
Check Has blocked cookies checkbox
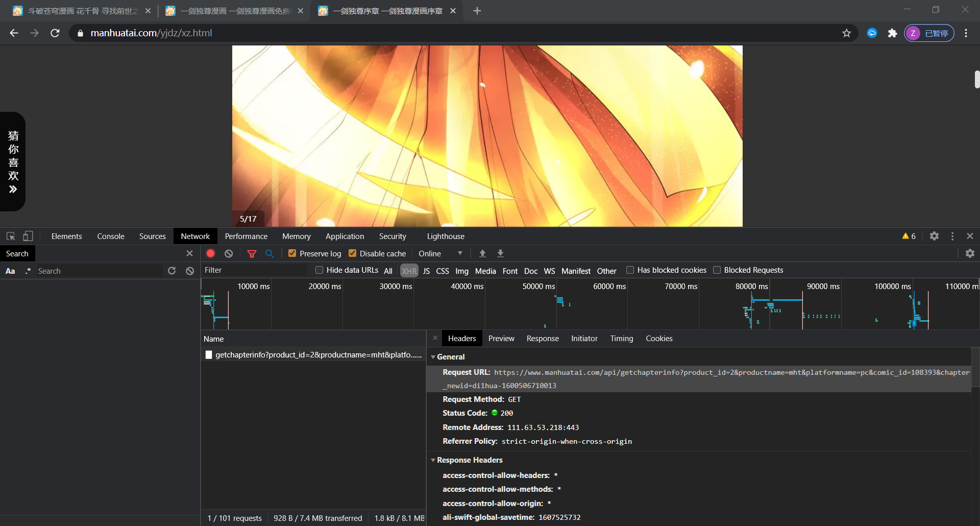(630, 270)
